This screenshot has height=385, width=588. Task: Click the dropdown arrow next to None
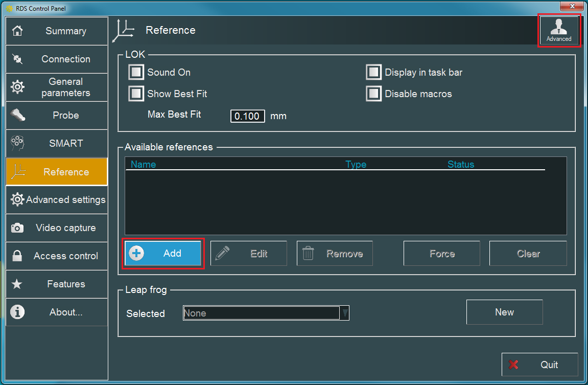(344, 313)
